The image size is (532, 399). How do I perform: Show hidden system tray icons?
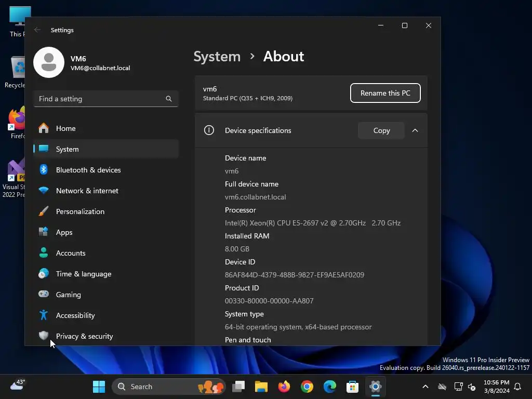[x=425, y=387]
